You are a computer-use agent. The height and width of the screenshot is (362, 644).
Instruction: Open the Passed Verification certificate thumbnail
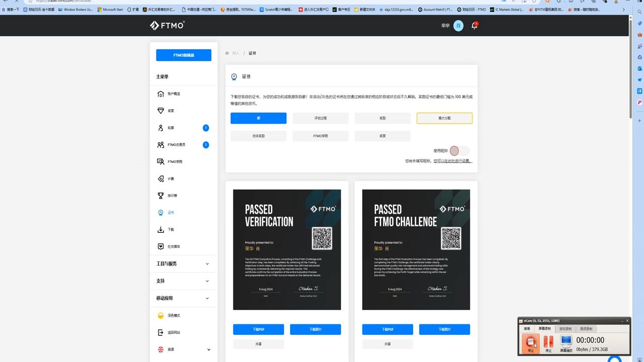(287, 249)
